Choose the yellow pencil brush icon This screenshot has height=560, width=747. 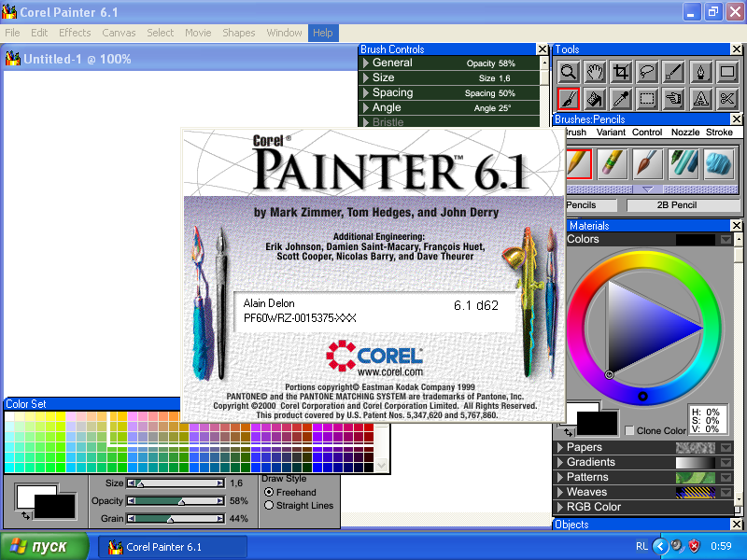[578, 164]
